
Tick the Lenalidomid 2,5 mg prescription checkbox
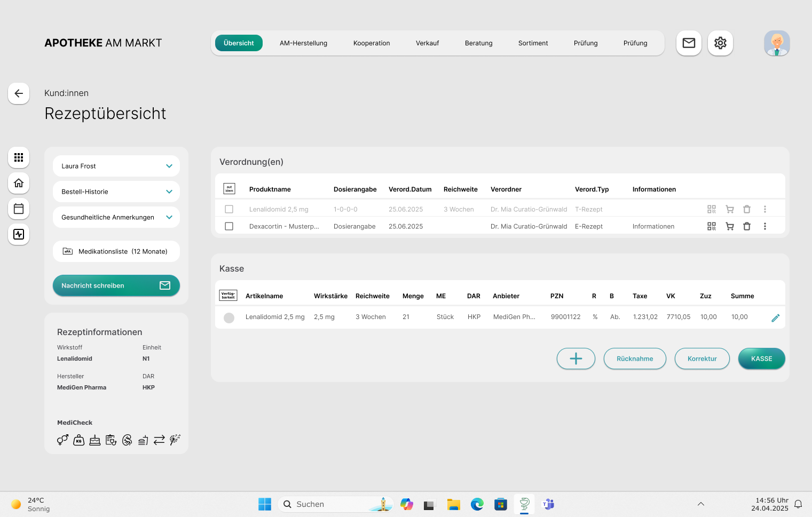229,209
